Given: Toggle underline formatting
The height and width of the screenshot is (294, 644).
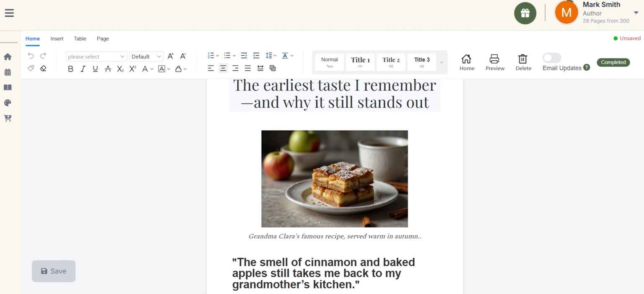Looking at the screenshot, I should pyautogui.click(x=95, y=69).
